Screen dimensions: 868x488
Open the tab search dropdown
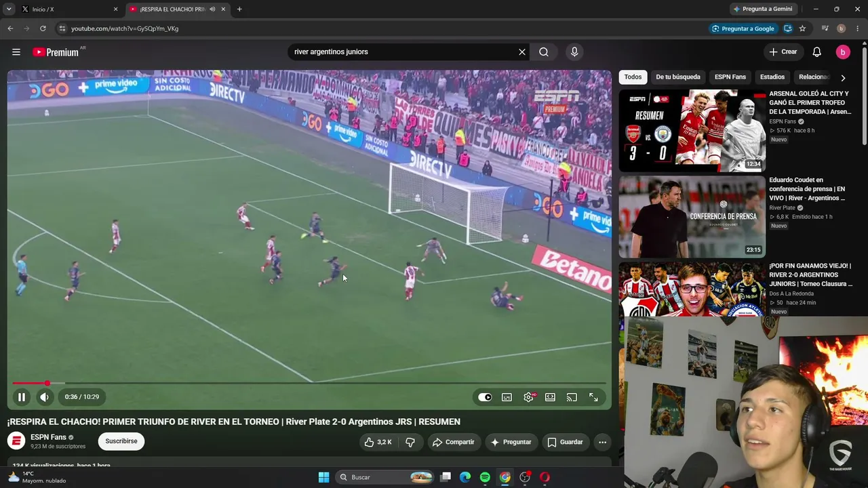click(8, 9)
